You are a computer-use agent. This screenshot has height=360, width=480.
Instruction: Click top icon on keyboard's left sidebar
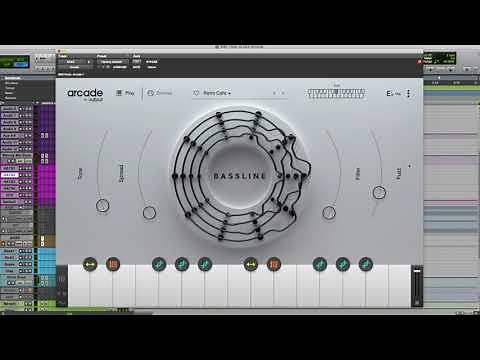62,279
